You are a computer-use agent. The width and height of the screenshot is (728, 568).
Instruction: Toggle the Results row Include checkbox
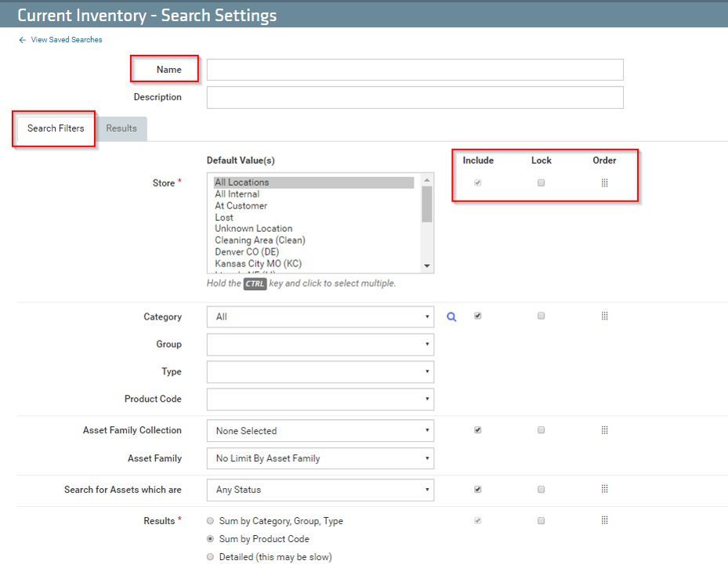coord(478,521)
